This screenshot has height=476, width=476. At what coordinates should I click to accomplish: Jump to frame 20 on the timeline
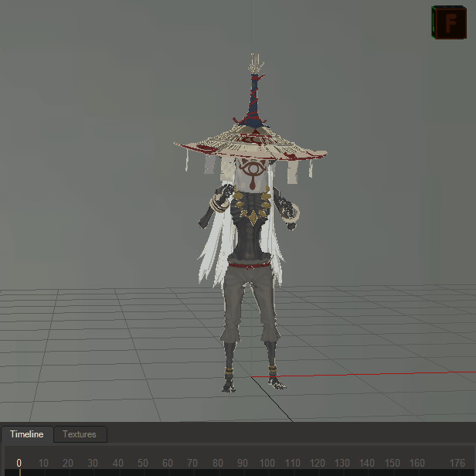click(69, 464)
